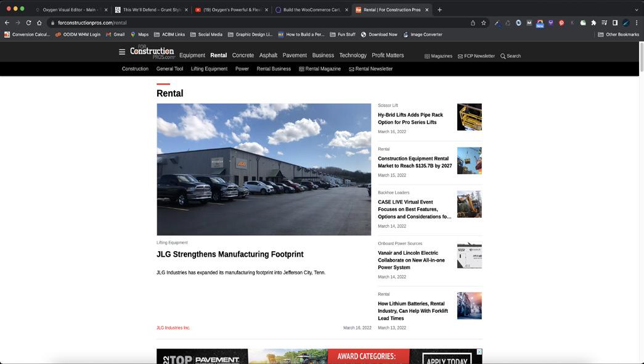Open the Pavement nav menu
644x364 pixels.
click(x=295, y=55)
